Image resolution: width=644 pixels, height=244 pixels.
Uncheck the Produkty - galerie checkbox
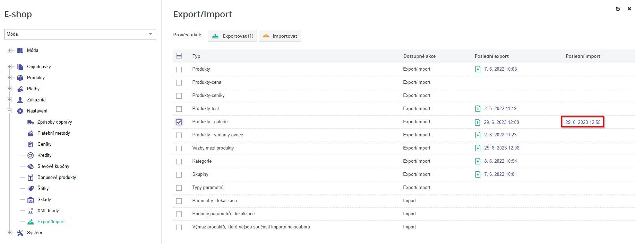(x=179, y=122)
